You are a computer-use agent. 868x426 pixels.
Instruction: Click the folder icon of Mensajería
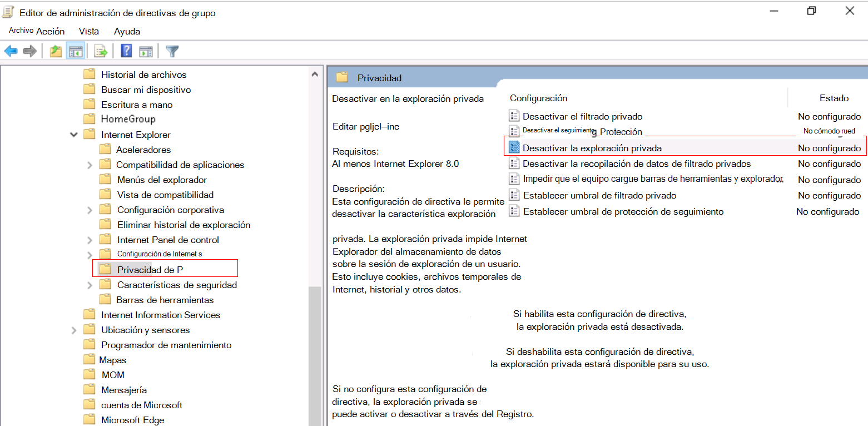(x=89, y=389)
